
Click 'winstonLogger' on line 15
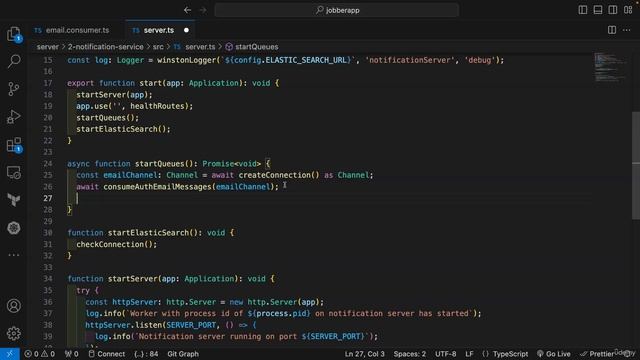187,60
